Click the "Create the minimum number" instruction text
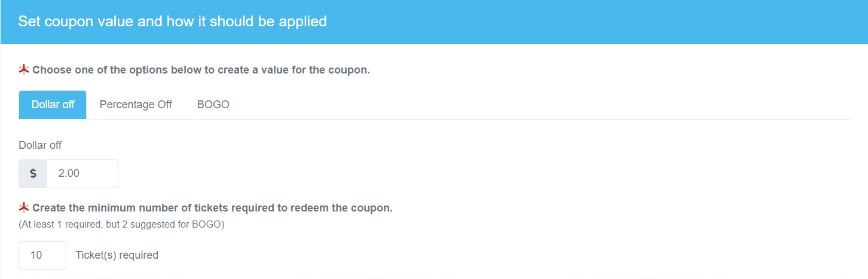The image size is (868, 279). 212,208
